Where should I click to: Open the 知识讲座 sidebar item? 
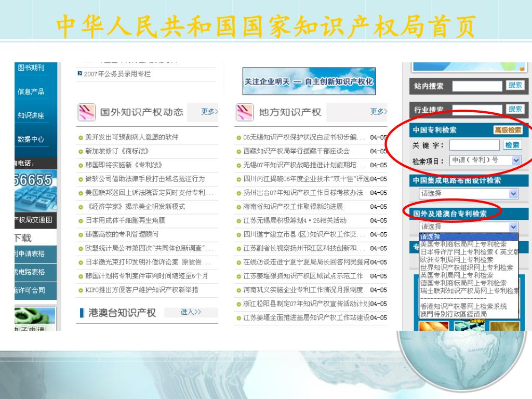[x=31, y=115]
